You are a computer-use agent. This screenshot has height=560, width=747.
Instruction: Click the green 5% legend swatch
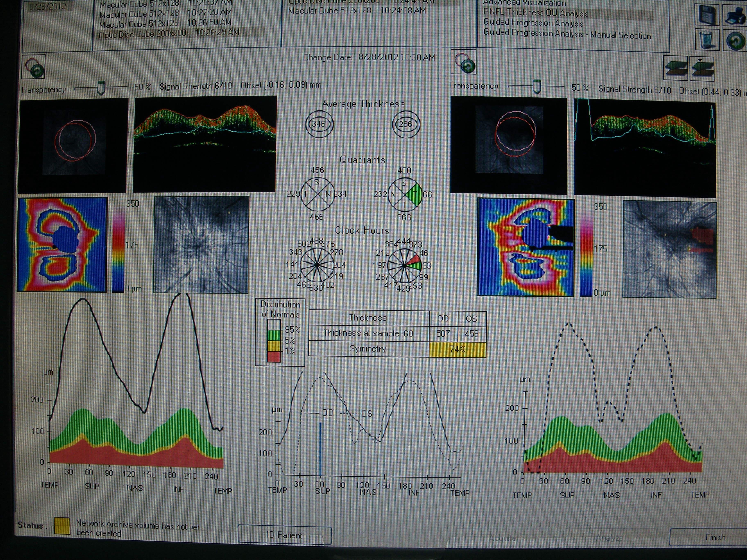274,335
